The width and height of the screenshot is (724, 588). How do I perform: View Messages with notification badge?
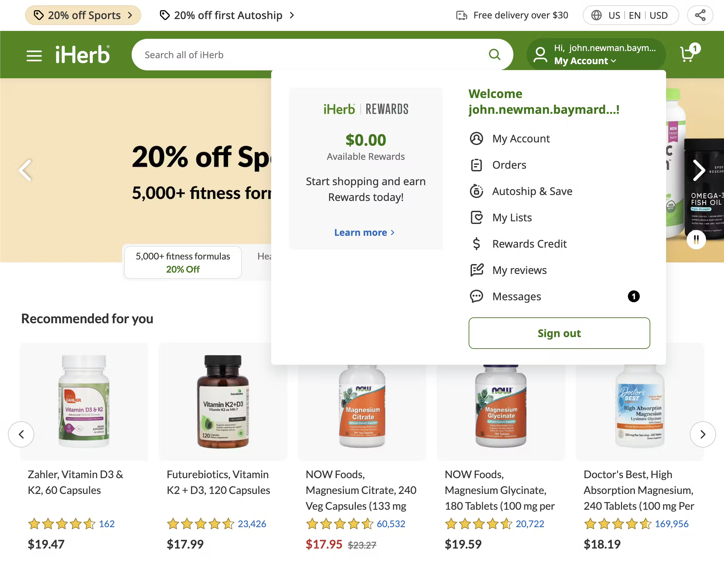pyautogui.click(x=517, y=296)
